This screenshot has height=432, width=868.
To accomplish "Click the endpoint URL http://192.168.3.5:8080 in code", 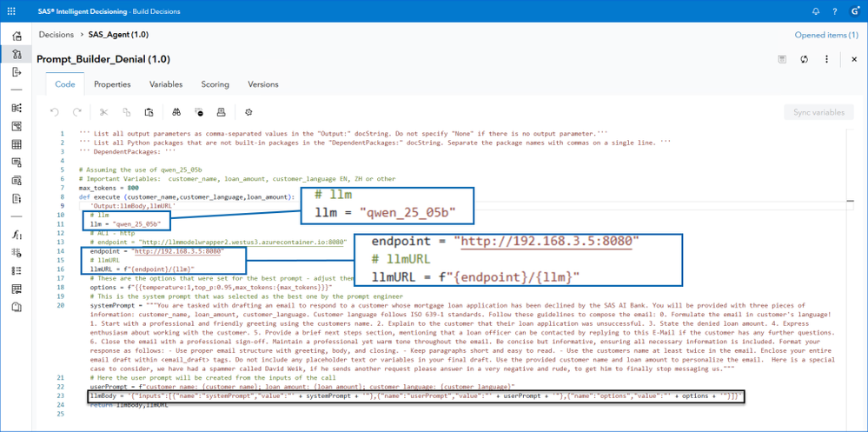I will pyautogui.click(x=178, y=251).
